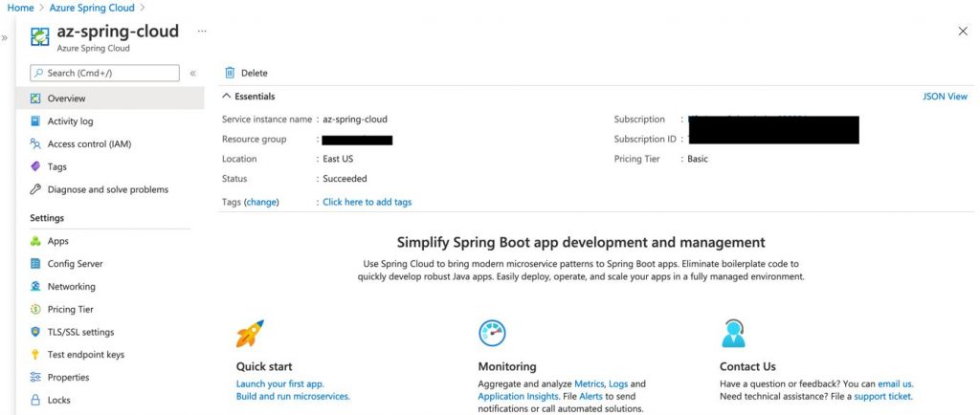
Task: Click the Tags icon in sidebar
Action: pos(35,166)
